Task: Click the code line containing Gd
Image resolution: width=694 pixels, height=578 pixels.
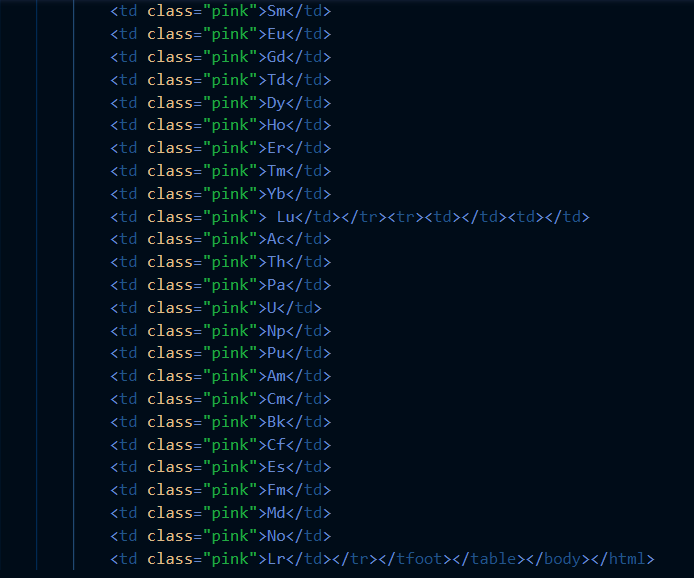Action: tap(220, 57)
